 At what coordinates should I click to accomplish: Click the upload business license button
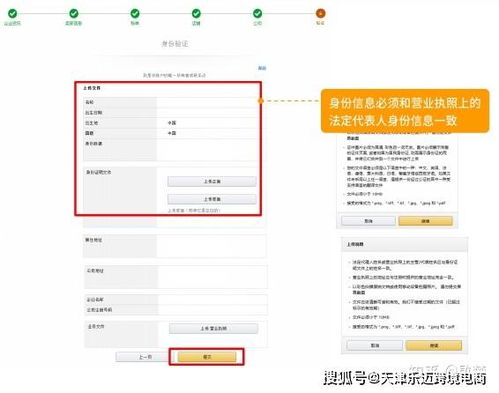(x=213, y=328)
